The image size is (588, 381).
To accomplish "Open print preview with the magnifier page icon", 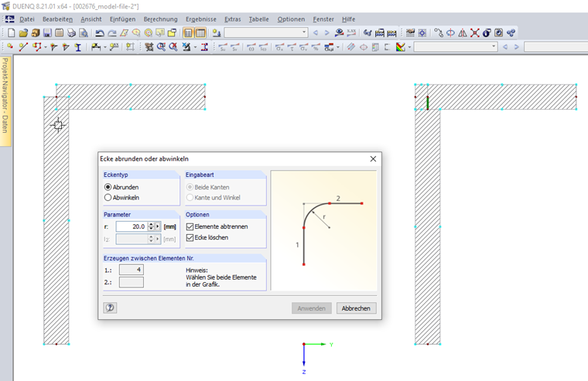I will pyautogui.click(x=84, y=33).
